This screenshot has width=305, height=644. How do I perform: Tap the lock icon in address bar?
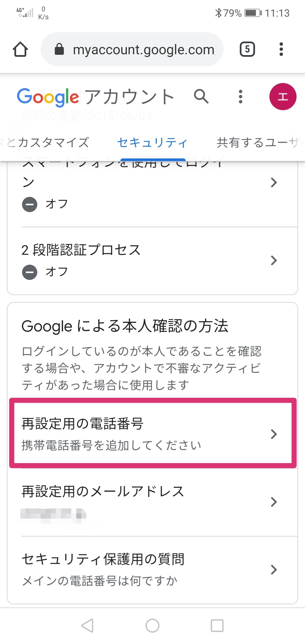pos(59,49)
